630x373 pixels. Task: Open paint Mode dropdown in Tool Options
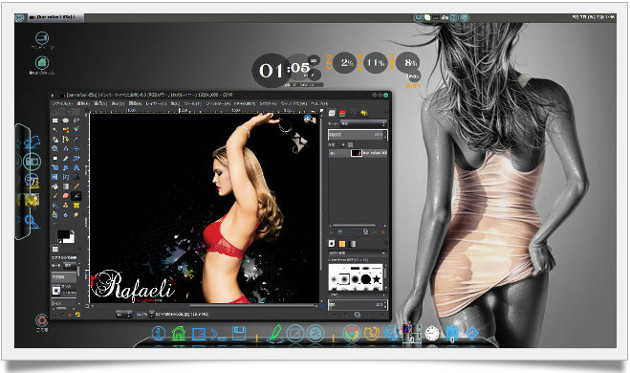(x=71, y=265)
